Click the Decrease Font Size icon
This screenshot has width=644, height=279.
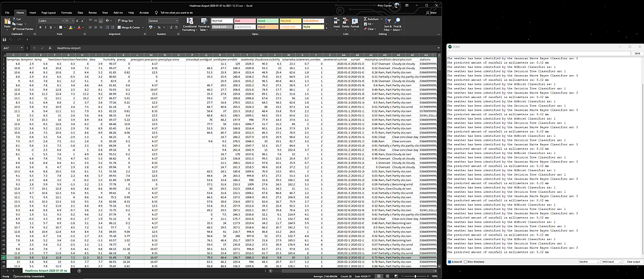83,20
